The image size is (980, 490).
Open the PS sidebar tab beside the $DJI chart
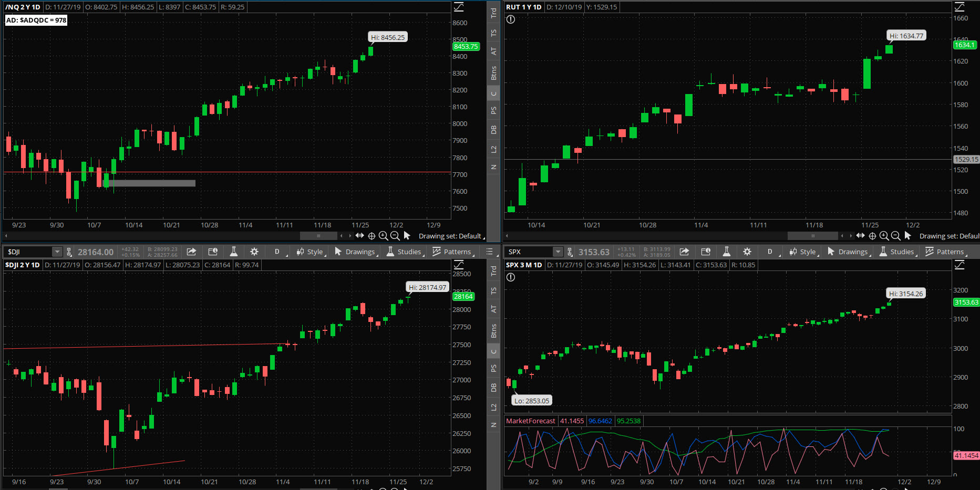pos(493,368)
